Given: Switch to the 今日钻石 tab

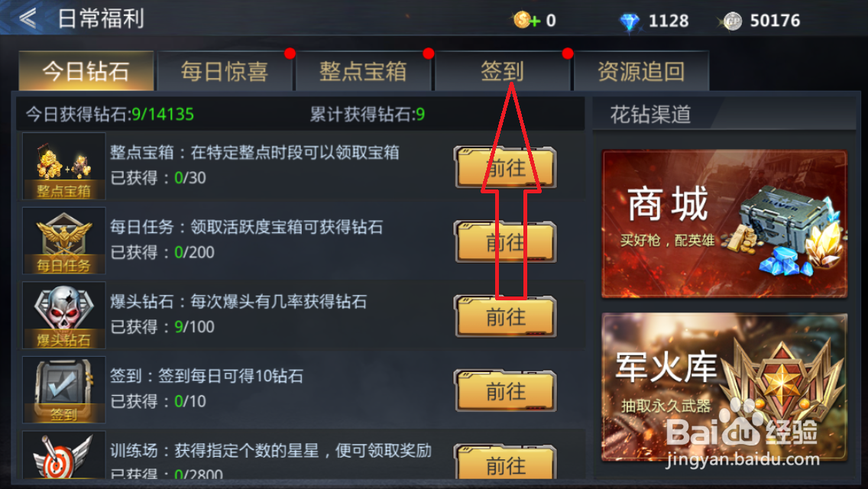Looking at the screenshot, I should click(86, 71).
